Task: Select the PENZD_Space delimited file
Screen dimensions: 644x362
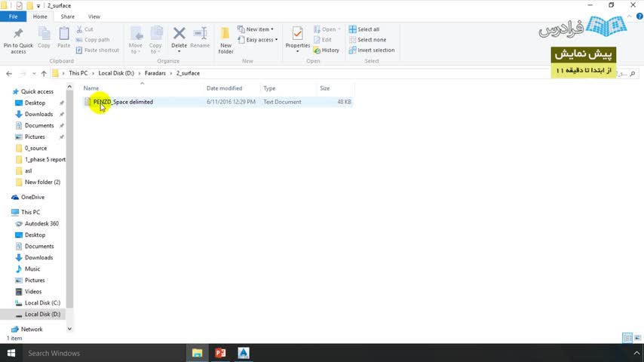Action: 218,102
